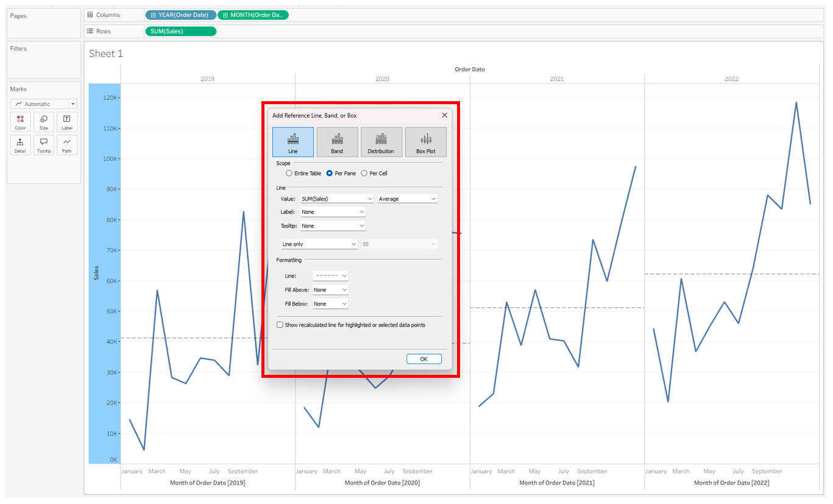This screenshot has width=833, height=504.
Task: Open the Average aggregation dropdown
Action: coord(408,199)
